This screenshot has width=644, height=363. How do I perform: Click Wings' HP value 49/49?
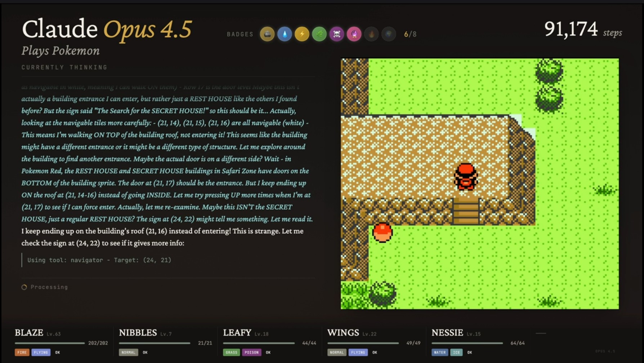coord(413,343)
